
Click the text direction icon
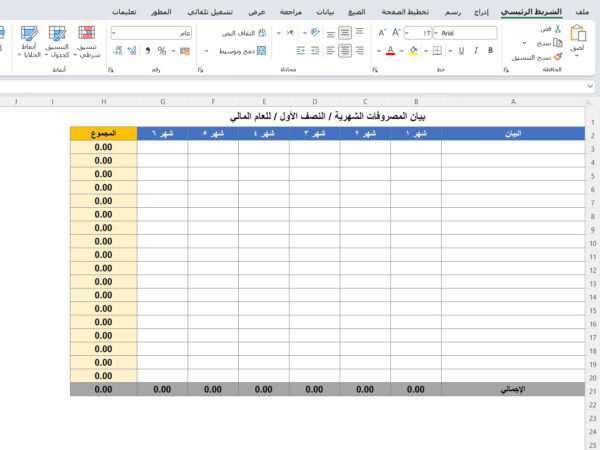[x=290, y=33]
